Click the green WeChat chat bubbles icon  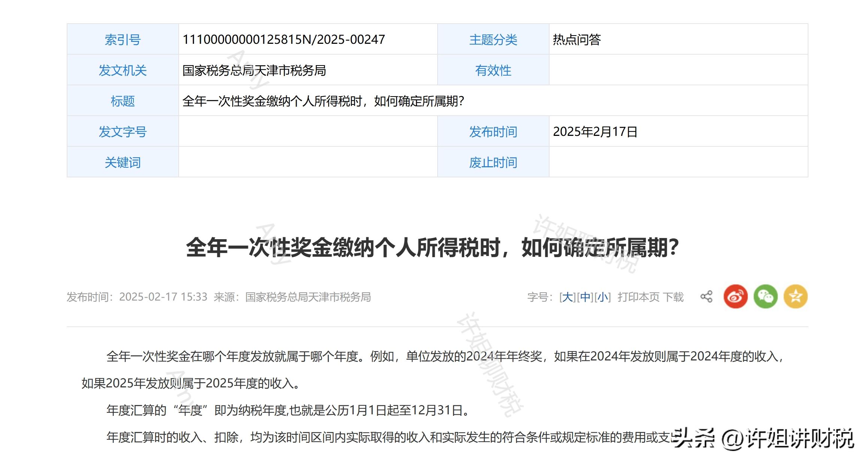coord(766,296)
